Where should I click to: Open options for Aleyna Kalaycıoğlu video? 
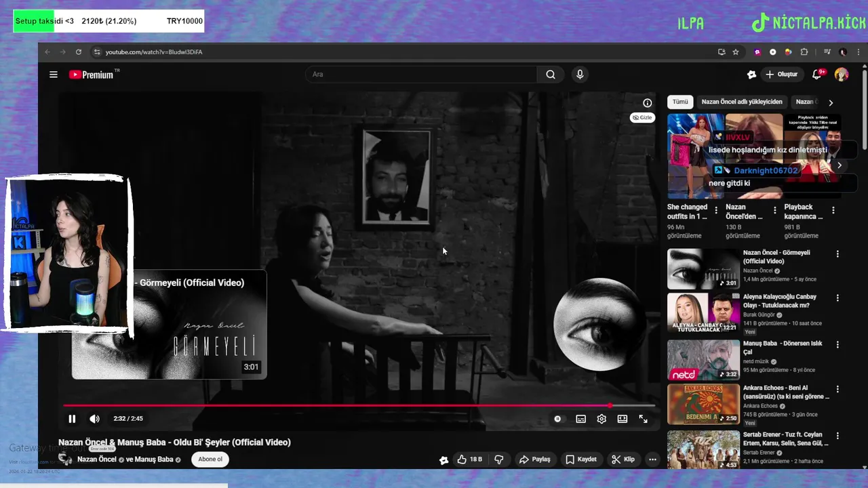837,298
